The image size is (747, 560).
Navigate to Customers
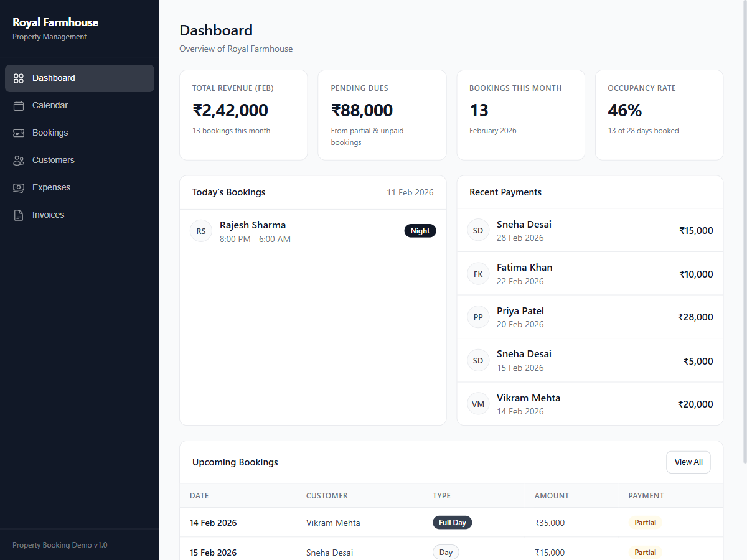(80, 161)
